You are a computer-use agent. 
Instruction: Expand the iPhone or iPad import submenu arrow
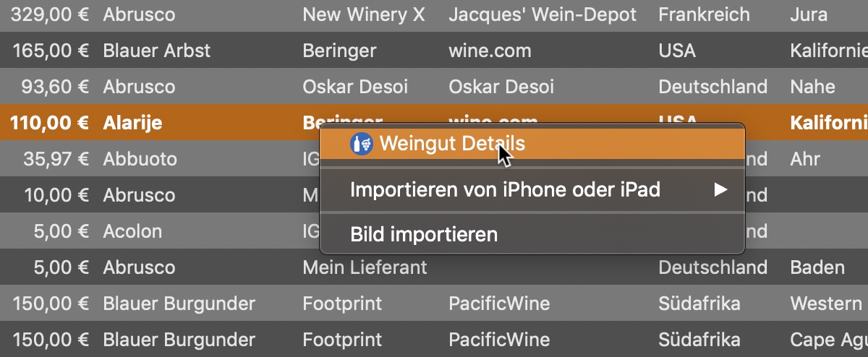[720, 189]
